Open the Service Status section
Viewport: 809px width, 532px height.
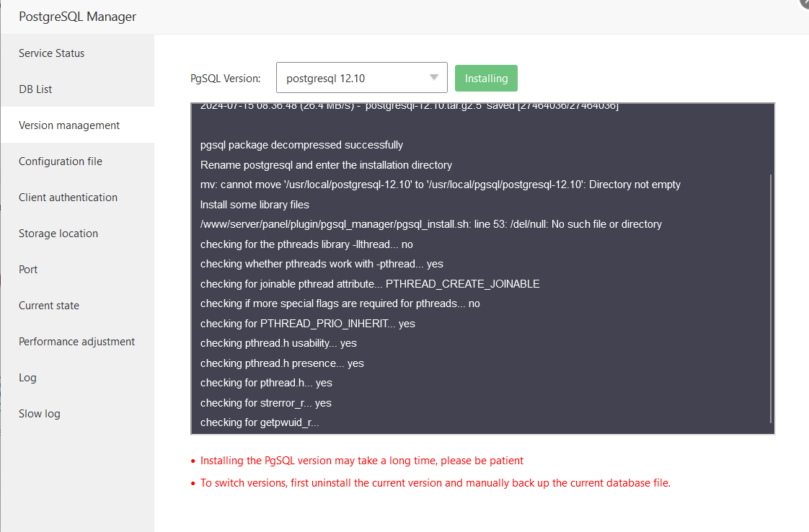point(51,53)
